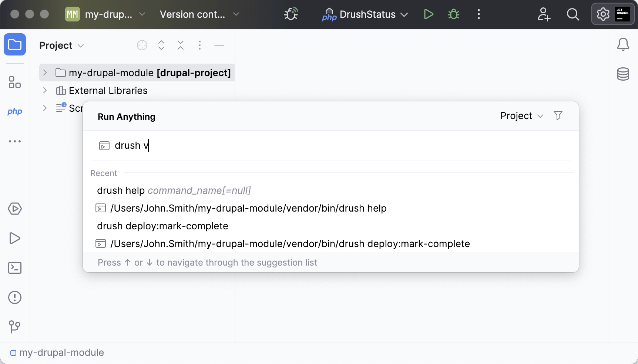This screenshot has width=638, height=364.
Task: Toggle the Run Anything filter icon
Action: pyautogui.click(x=558, y=116)
